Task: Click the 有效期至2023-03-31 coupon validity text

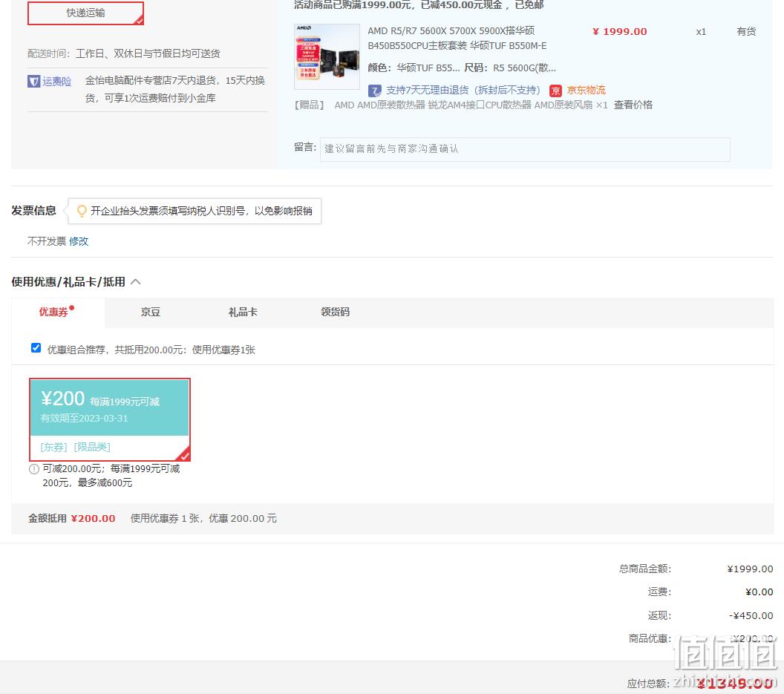Action: (x=84, y=418)
